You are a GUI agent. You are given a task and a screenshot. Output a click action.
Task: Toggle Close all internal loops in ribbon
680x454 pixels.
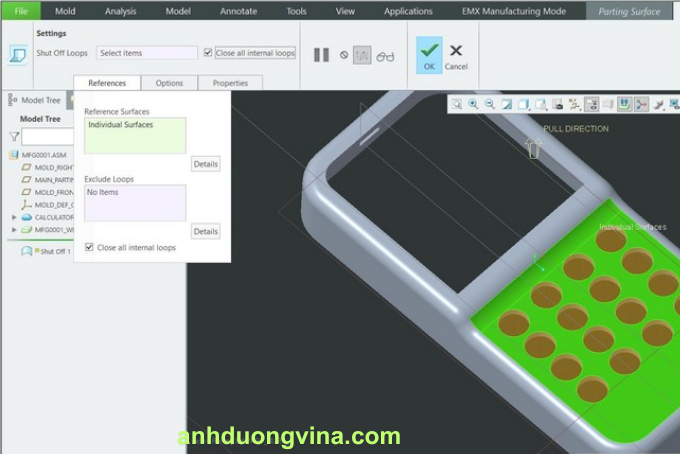click(208, 53)
